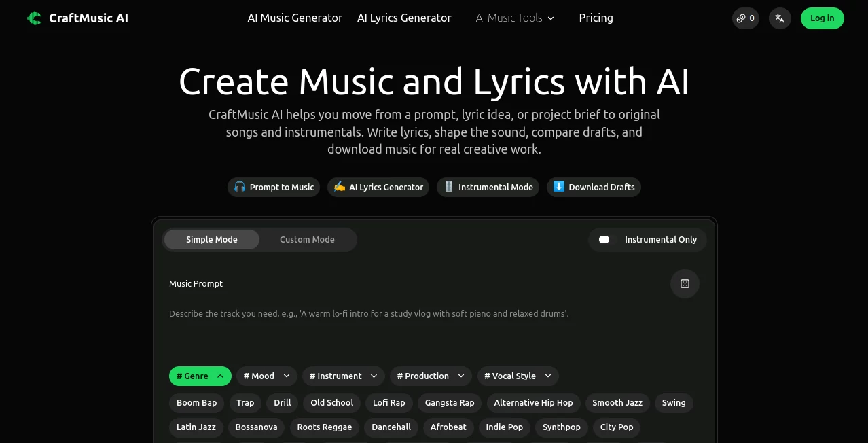The width and height of the screenshot is (868, 443).
Task: Expand the # Production tag group
Action: coord(431,376)
